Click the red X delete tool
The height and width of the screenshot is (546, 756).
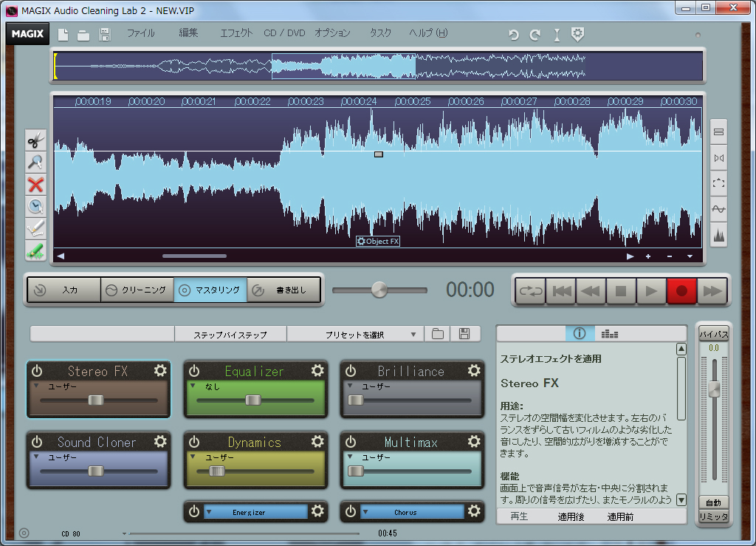pos(35,185)
